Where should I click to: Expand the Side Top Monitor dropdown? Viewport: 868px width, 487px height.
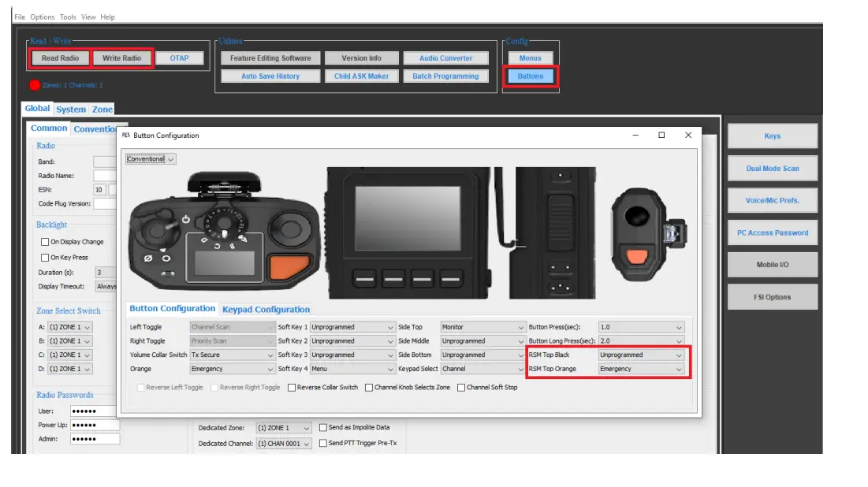(482, 327)
